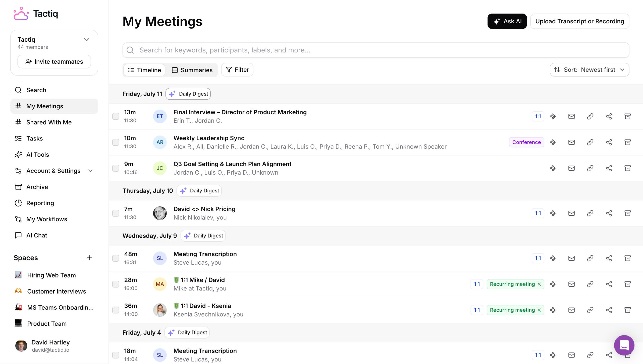Tick checkbox for 1:1 David - Ksenia
Image resolution: width=643 pixels, height=364 pixels.
point(116,310)
